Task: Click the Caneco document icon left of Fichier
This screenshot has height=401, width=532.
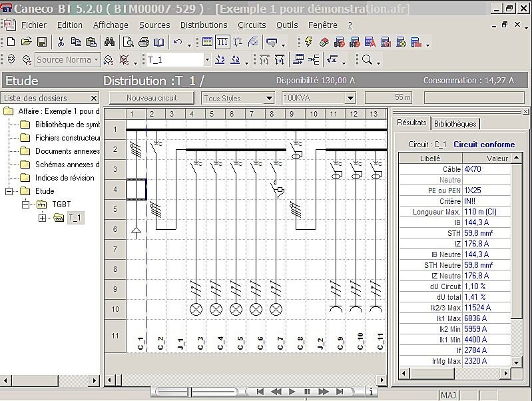Action: point(10,25)
